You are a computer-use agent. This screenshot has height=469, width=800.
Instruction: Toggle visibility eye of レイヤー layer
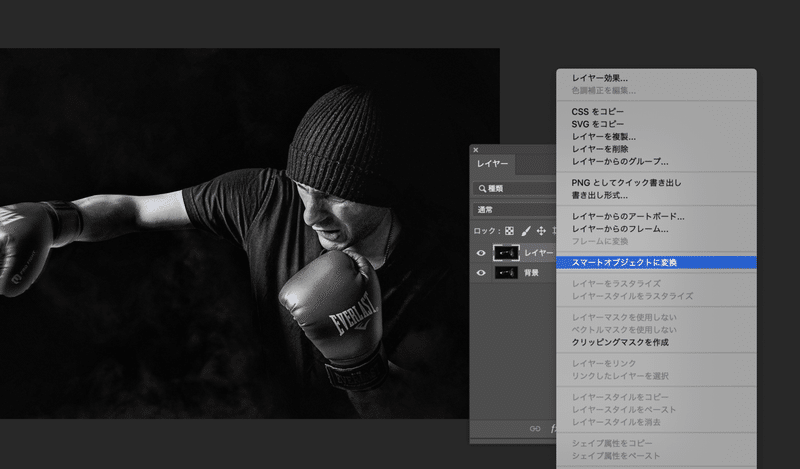pyautogui.click(x=481, y=253)
